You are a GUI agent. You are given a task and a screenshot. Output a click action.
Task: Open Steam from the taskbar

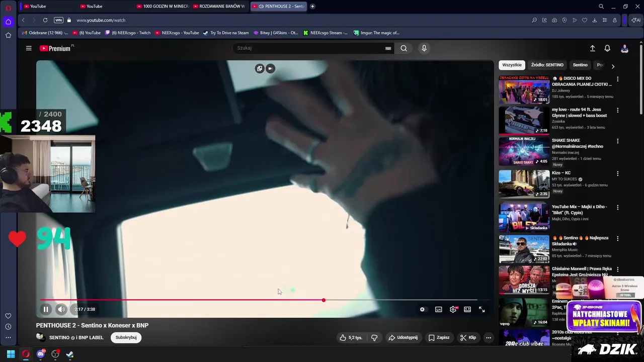point(70,354)
